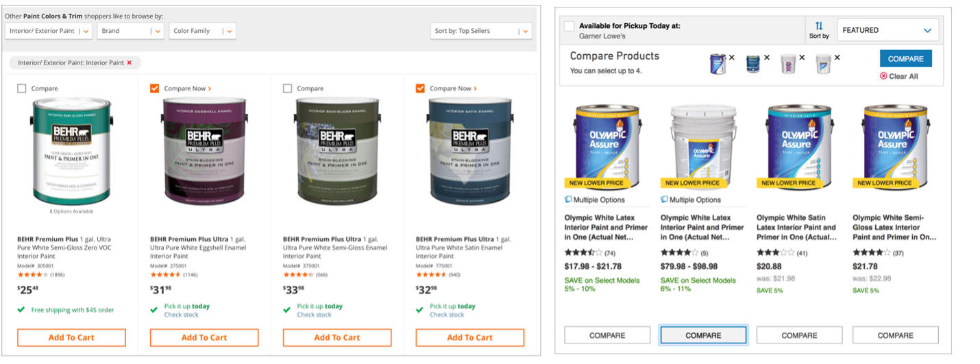Screen dimensions: 980x364
Task: Click the Sort by arrows icon
Action: (x=819, y=26)
